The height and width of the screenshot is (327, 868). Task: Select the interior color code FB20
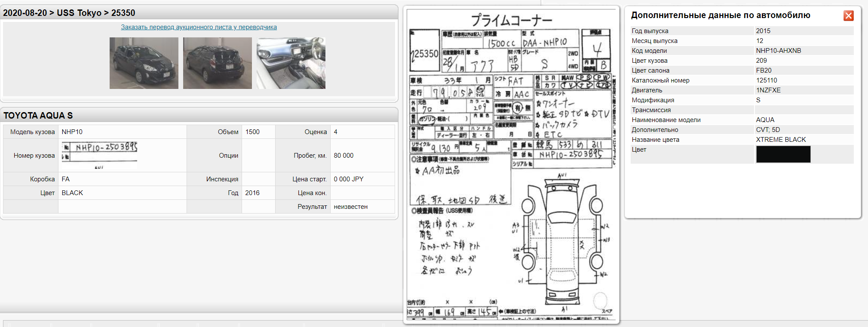(764, 70)
